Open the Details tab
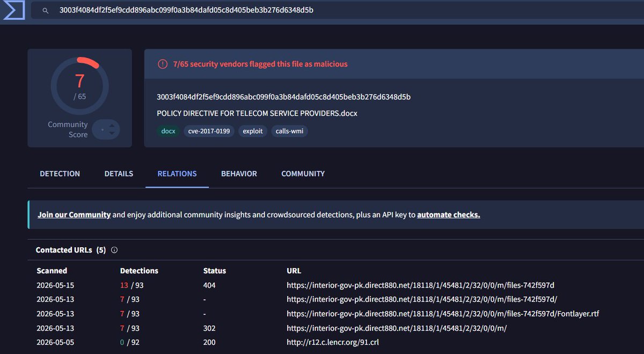Image resolution: width=644 pixels, height=354 pixels. tap(119, 174)
